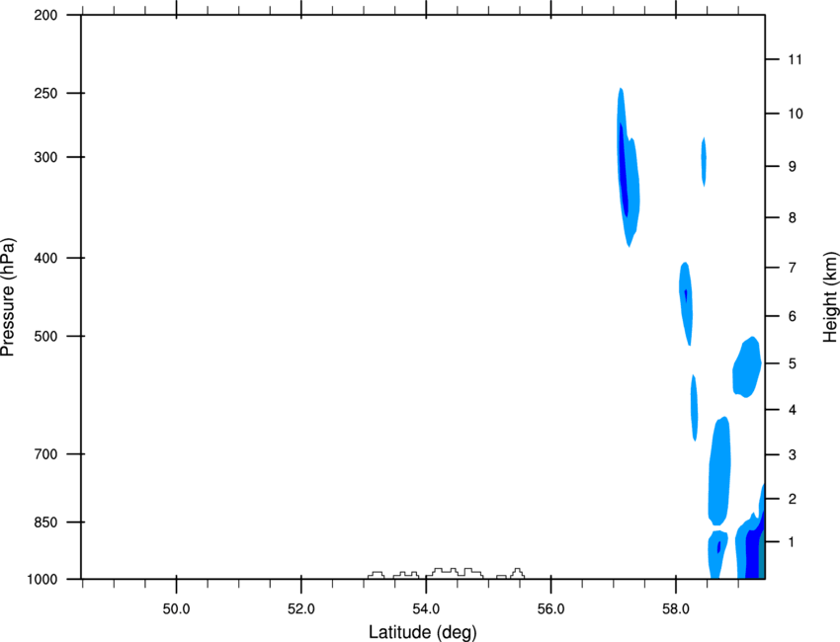Click the 9 km height label
The height and width of the screenshot is (642, 840).
coord(793,167)
